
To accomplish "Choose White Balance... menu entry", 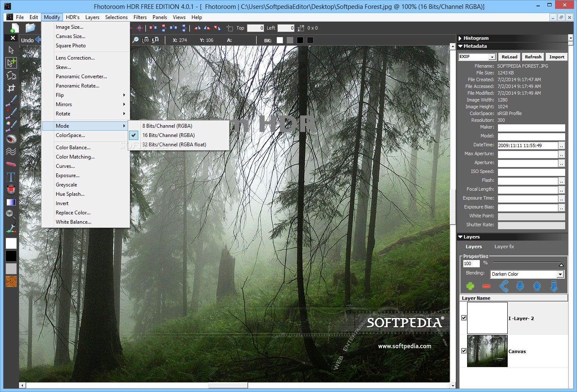I will [x=86, y=222].
